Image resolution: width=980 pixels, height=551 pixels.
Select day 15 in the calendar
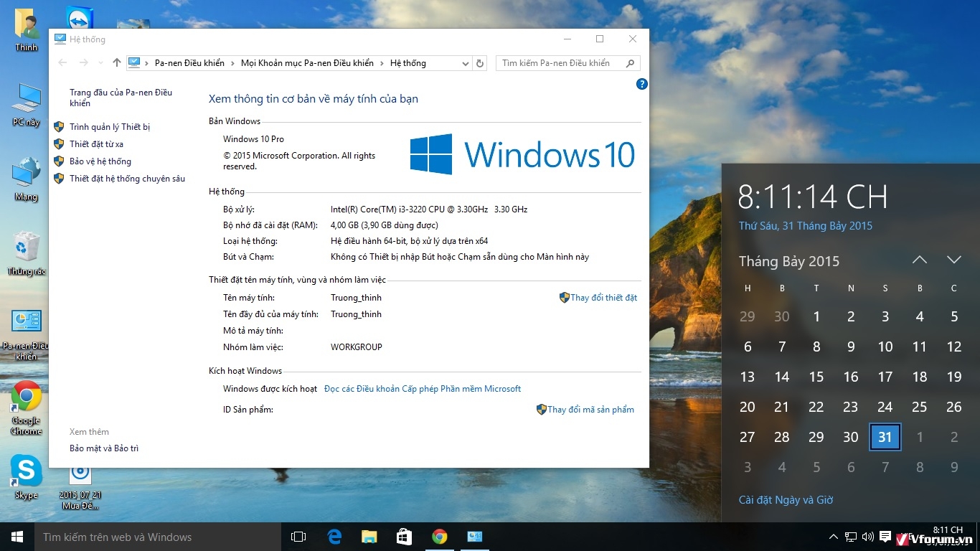[816, 377]
